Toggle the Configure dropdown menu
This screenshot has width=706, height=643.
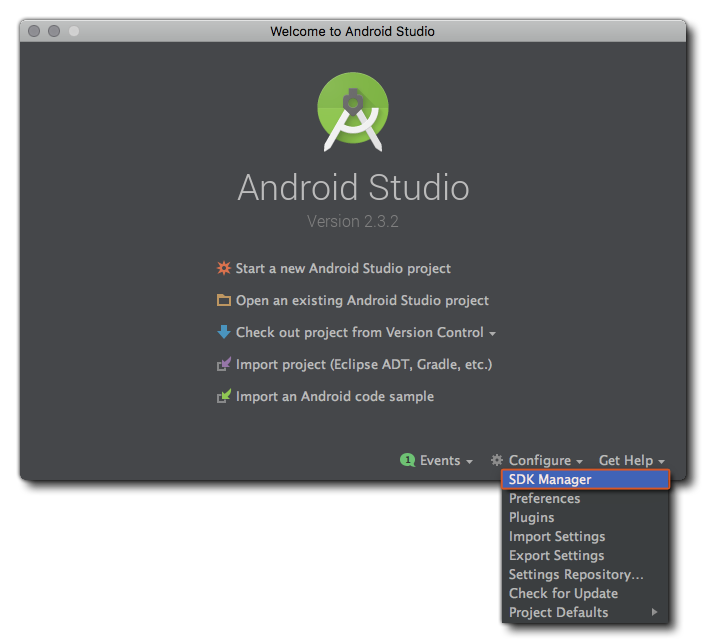[546, 460]
